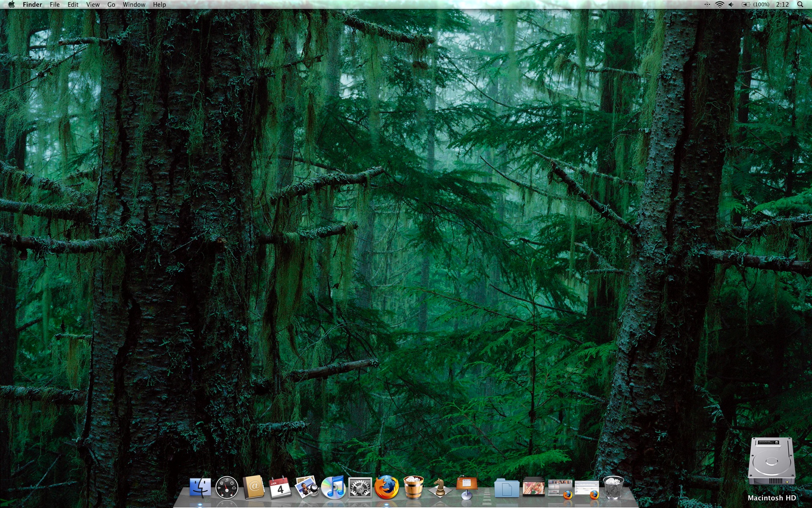The width and height of the screenshot is (812, 508).
Task: Open Keynote from the Dock
Action: pyautogui.click(x=466, y=488)
